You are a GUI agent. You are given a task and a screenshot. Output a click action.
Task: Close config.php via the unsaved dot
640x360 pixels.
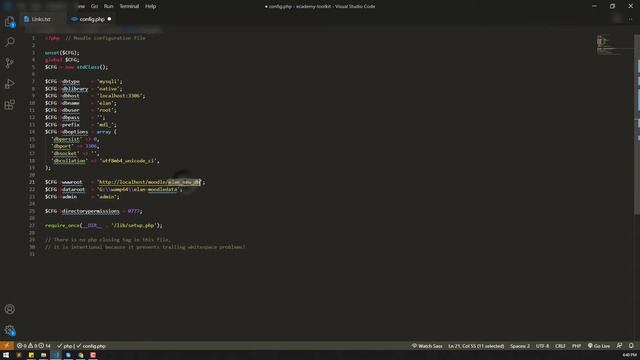(x=109, y=19)
